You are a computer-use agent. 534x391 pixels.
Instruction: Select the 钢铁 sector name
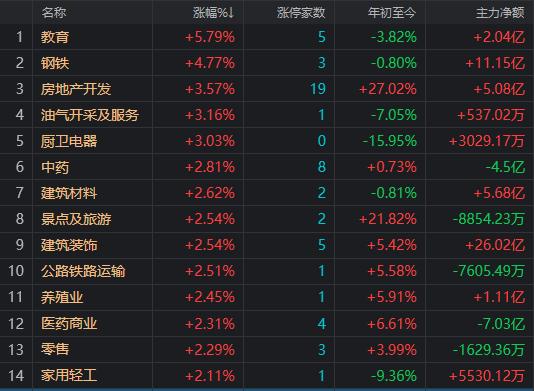[x=55, y=63]
